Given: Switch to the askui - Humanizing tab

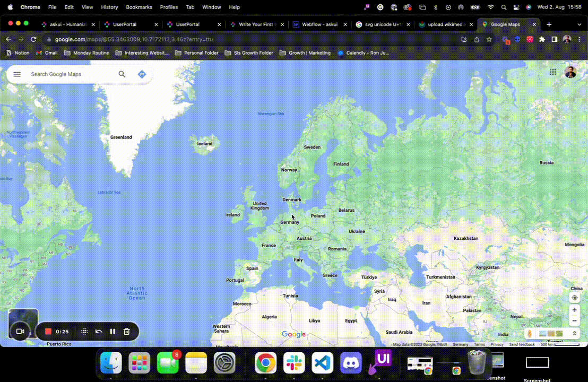Looking at the screenshot, I should click(x=67, y=24).
